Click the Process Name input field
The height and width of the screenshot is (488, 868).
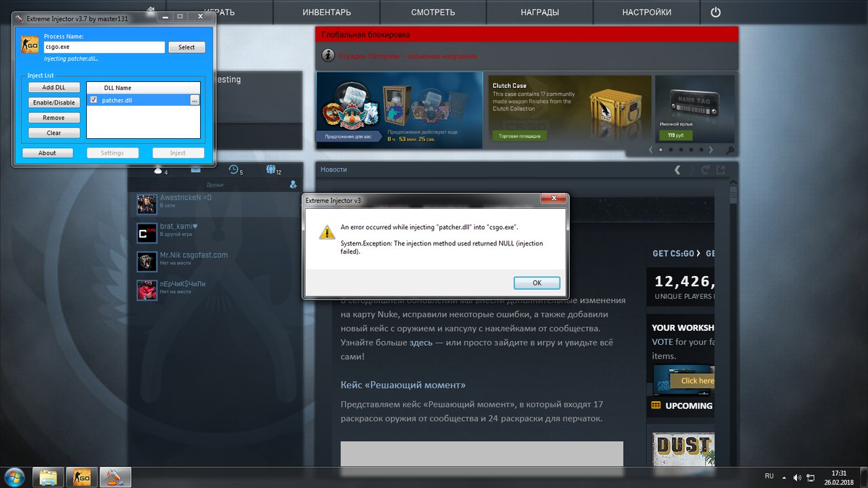coord(104,47)
